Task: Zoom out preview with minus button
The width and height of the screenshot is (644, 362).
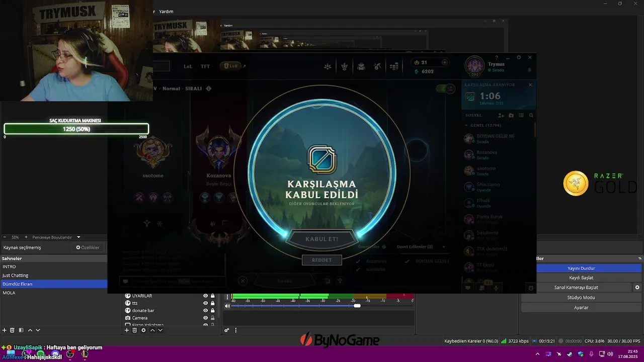Action: tap(5, 237)
